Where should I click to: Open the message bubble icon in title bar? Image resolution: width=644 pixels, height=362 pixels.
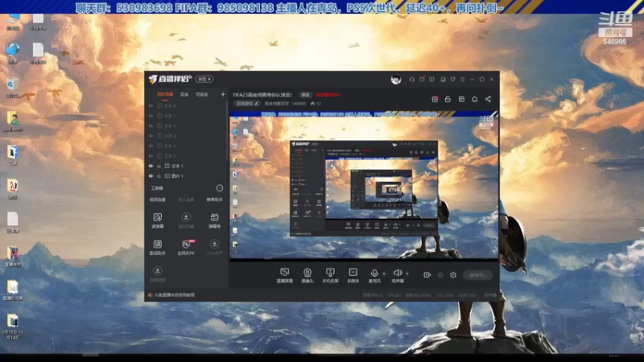pos(431,79)
